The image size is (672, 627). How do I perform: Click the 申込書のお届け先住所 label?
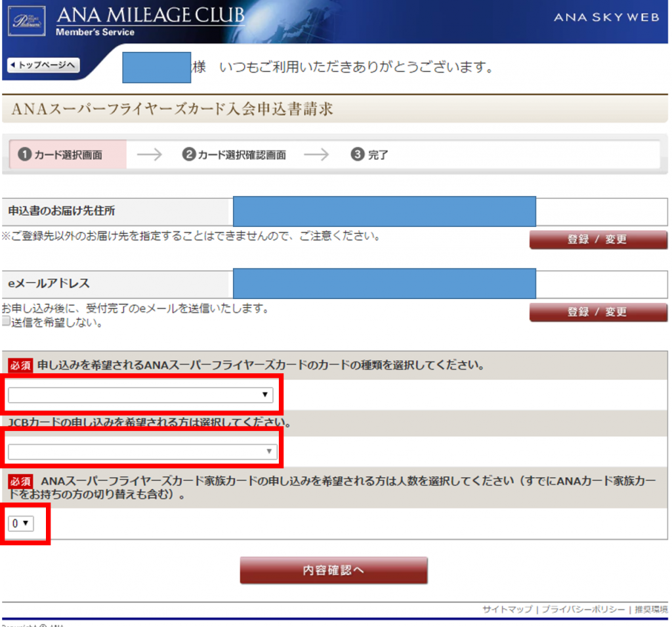(62, 211)
